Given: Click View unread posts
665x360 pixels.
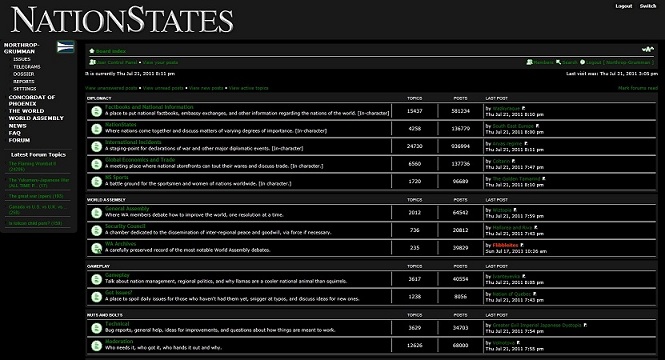Looking at the screenshot, I should pyautogui.click(x=163, y=88).
